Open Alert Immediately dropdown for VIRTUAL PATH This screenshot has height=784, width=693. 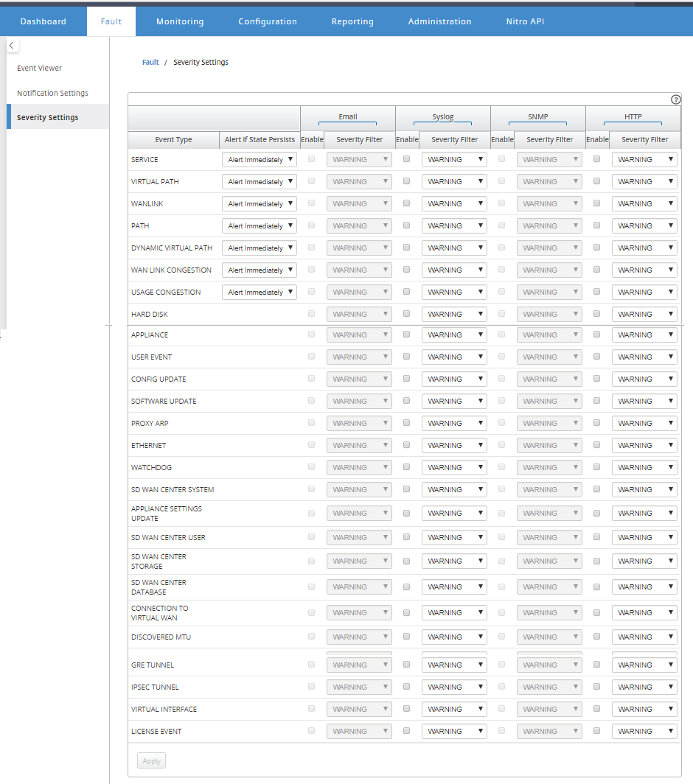point(260,181)
